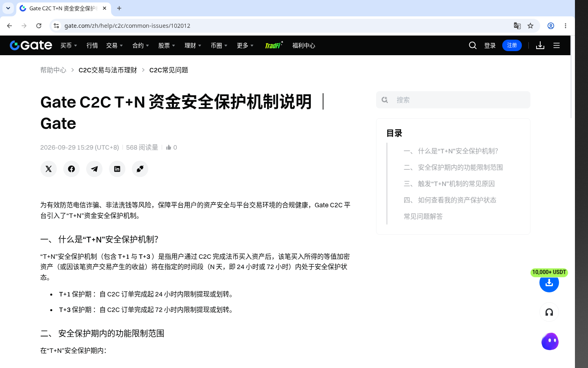This screenshot has width=588, height=368.
Task: Copy the article link icon
Action: pyautogui.click(x=140, y=169)
